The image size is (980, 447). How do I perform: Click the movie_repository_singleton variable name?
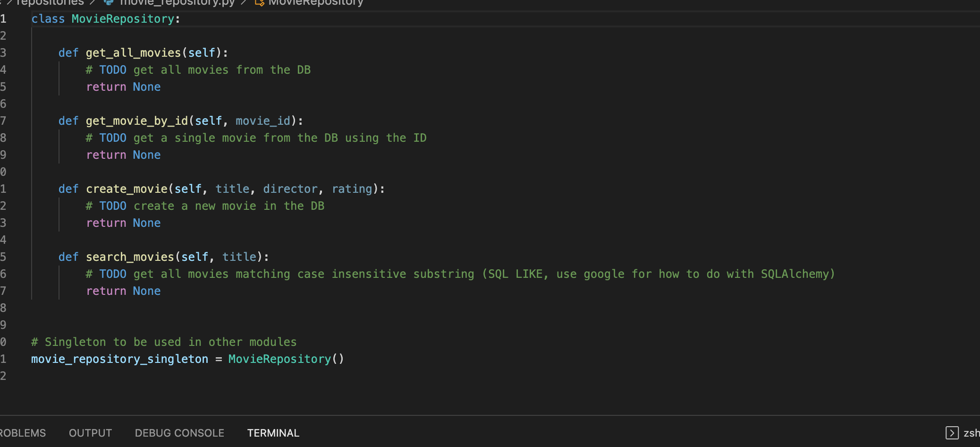[119, 359]
